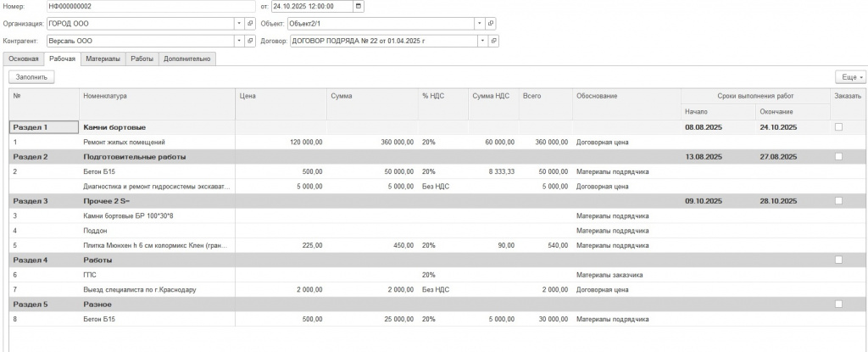Expand the Договор dropdown list
Viewport: 868px width, 352px height.
(482, 41)
